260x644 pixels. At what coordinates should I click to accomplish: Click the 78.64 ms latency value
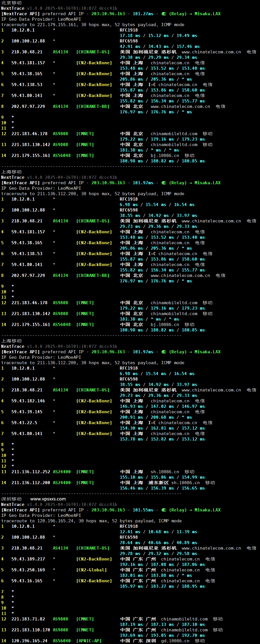130,543
